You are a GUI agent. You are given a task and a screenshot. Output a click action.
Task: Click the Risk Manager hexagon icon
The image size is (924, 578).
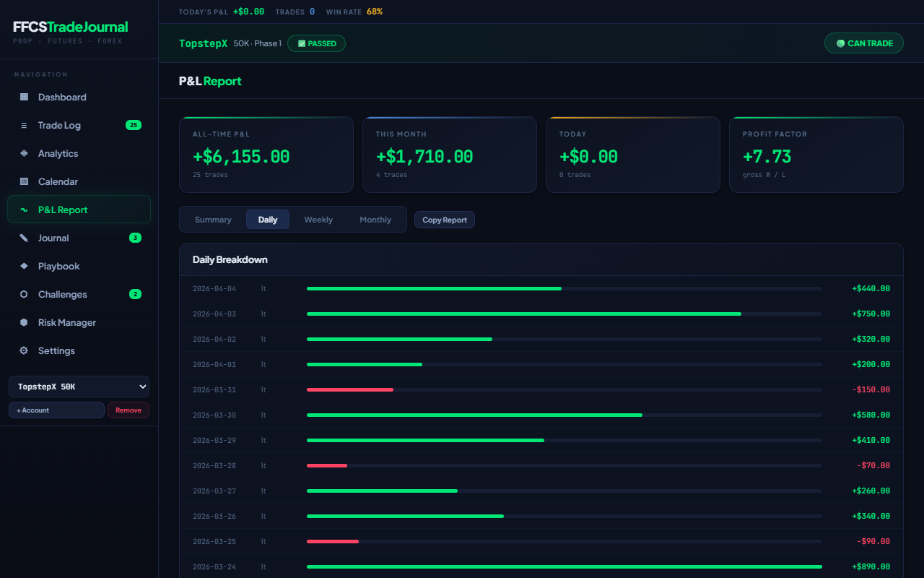(x=24, y=322)
